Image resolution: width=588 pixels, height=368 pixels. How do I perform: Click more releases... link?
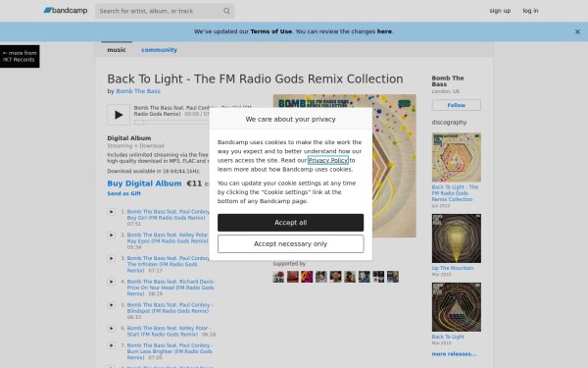tap(454, 353)
